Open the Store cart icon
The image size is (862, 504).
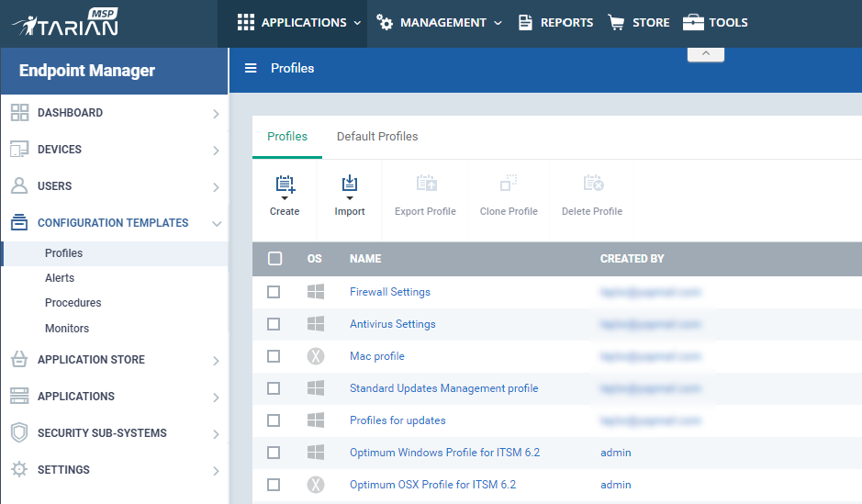pos(616,23)
